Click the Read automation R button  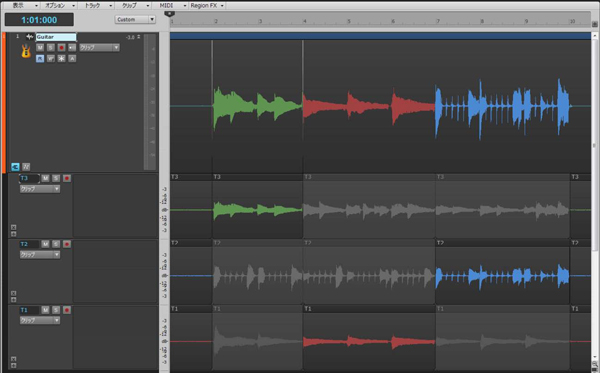pyautogui.click(x=40, y=59)
